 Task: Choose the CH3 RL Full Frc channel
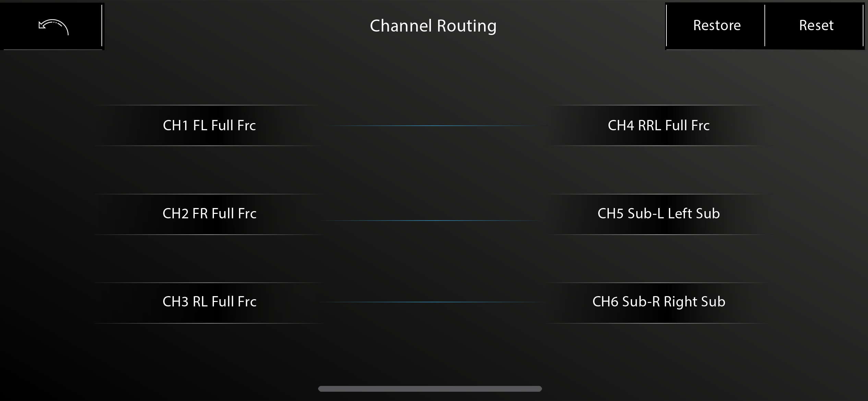(x=209, y=302)
